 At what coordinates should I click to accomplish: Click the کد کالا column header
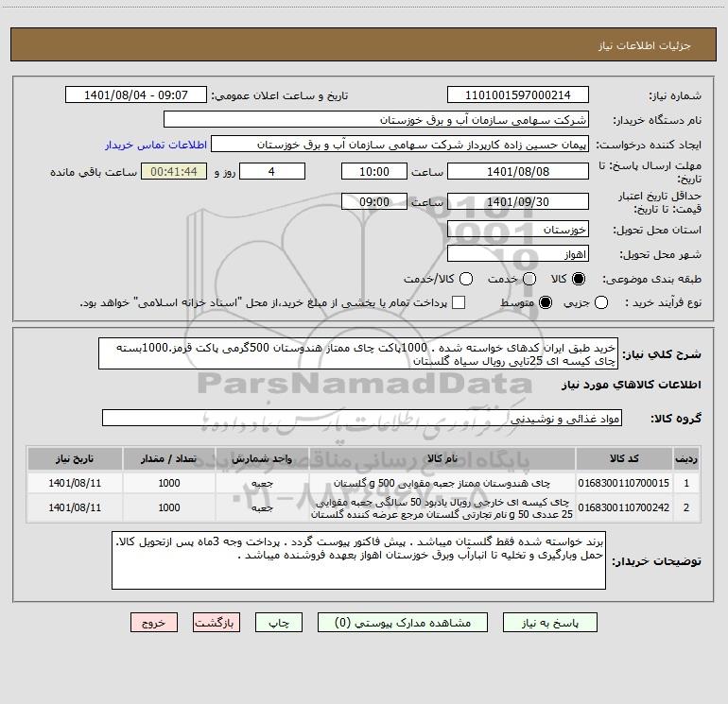pyautogui.click(x=624, y=458)
